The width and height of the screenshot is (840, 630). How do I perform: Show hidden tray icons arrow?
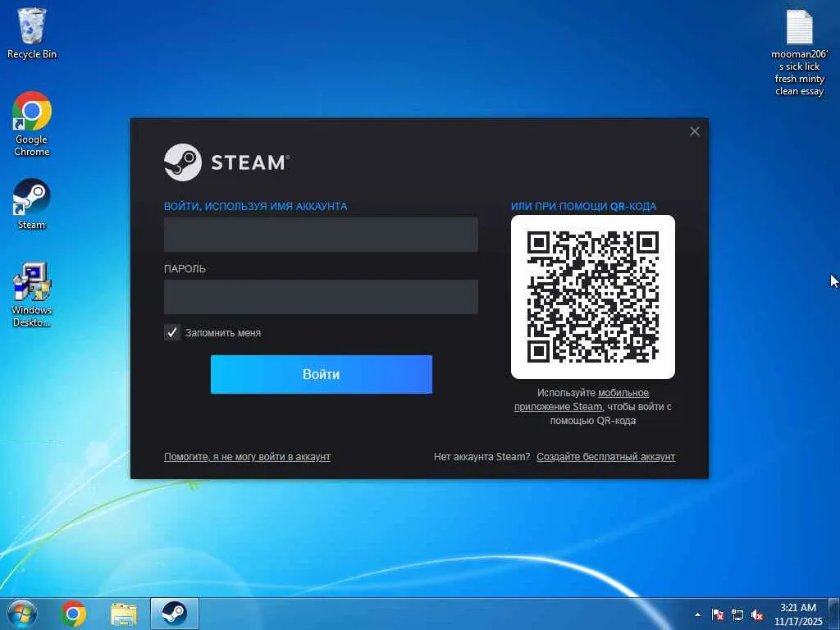click(697, 614)
